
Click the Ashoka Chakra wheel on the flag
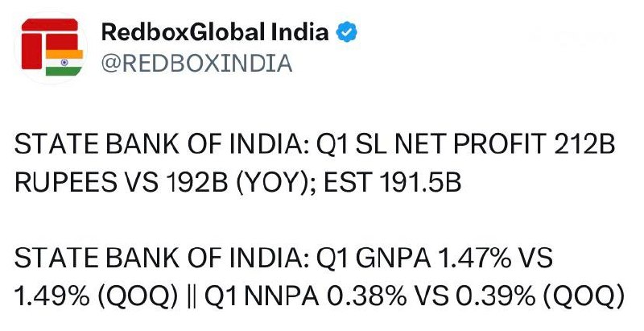(x=64, y=63)
